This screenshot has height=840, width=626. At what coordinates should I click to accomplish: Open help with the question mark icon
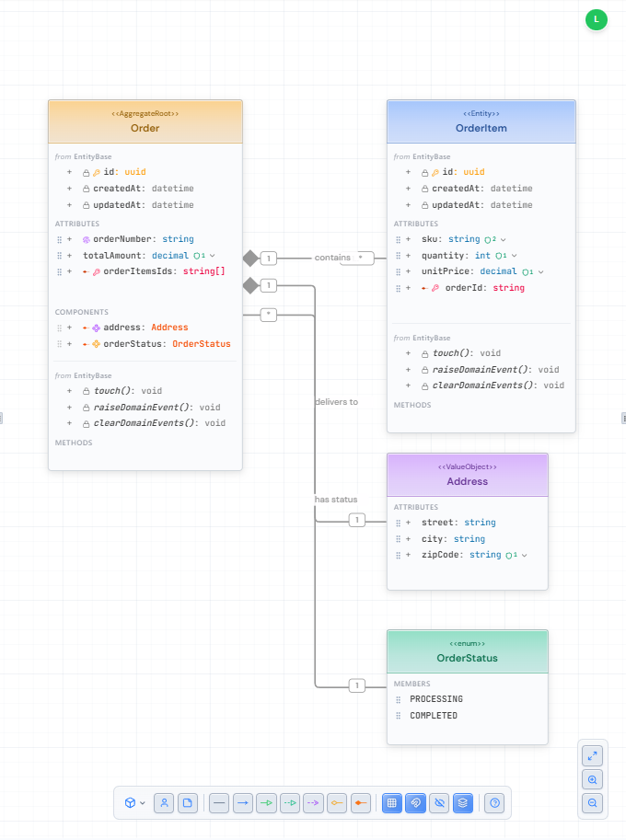tap(495, 803)
